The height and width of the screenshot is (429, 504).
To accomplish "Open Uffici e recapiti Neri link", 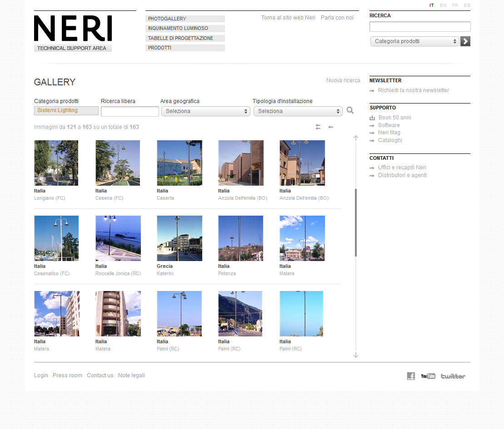I will 402,168.
